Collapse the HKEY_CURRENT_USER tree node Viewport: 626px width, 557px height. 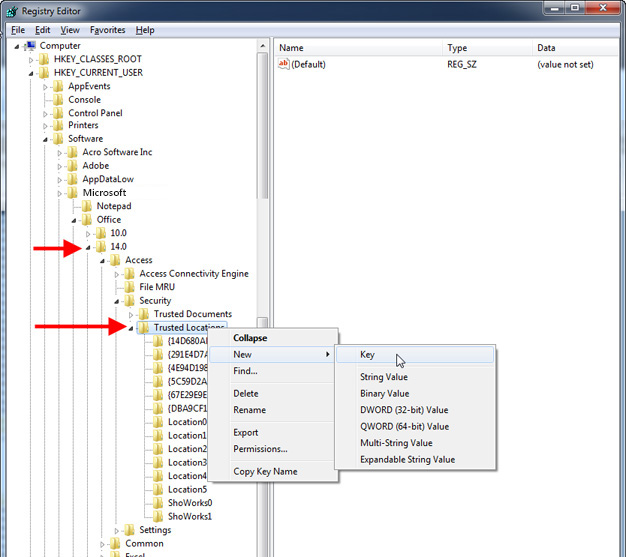(x=32, y=73)
